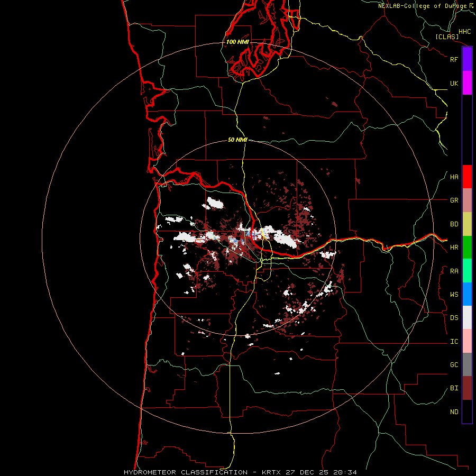Click the Hydrometeor Classification KRTX caption
The width and height of the screenshot is (476, 476).
(x=240, y=472)
